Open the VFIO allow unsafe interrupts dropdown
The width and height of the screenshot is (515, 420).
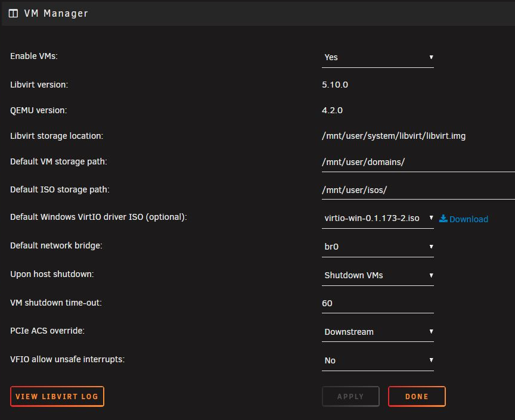[378, 360]
